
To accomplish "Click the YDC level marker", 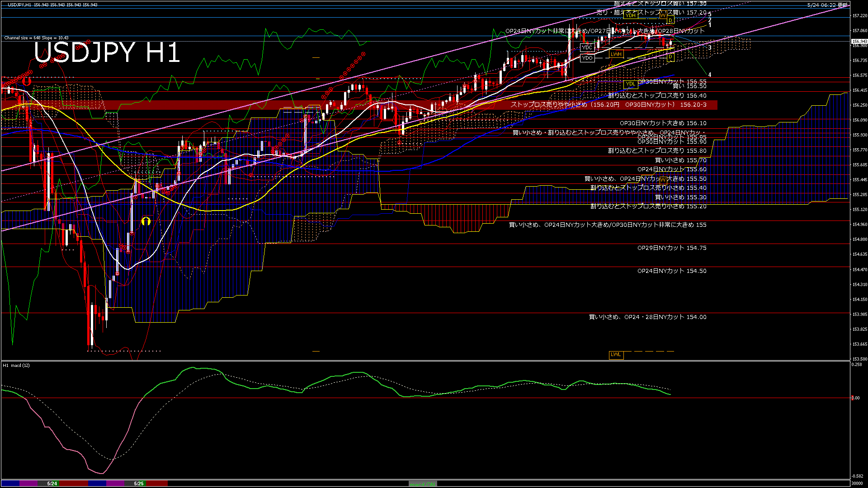I will click(x=587, y=47).
